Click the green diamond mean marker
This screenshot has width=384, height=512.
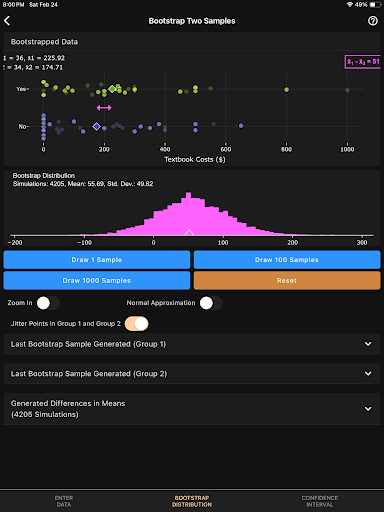(112, 89)
